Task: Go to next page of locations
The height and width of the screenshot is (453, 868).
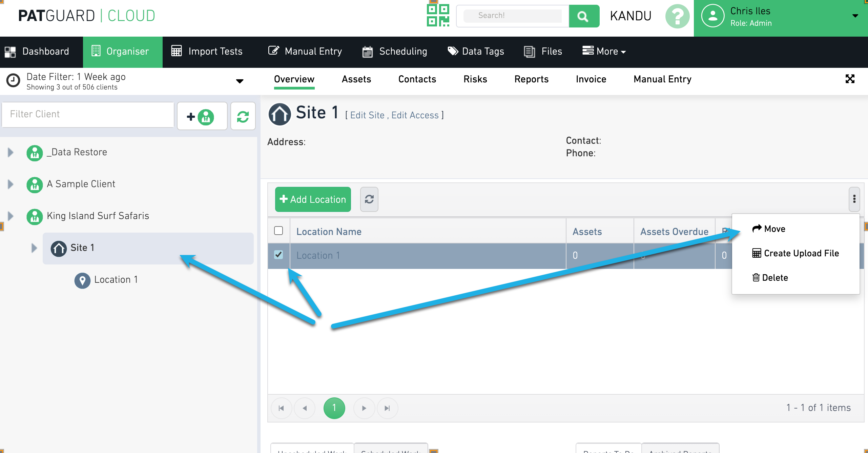Action: point(364,408)
